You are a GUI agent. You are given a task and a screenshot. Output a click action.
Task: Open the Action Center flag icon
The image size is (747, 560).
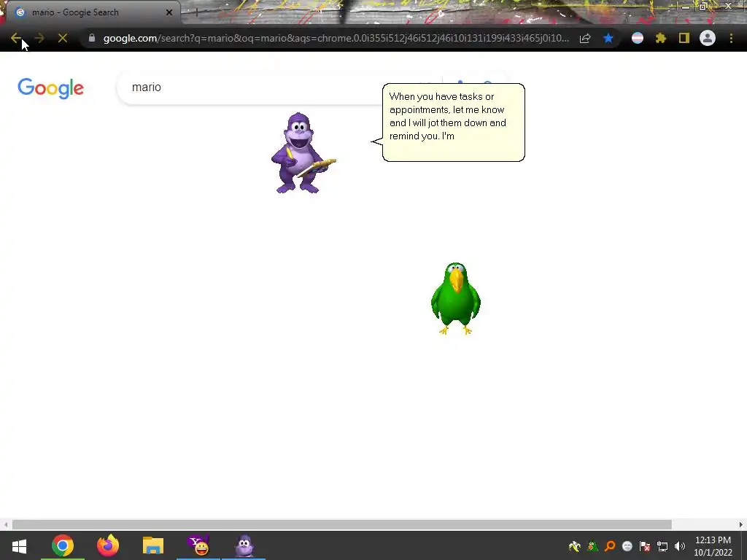pyautogui.click(x=645, y=546)
